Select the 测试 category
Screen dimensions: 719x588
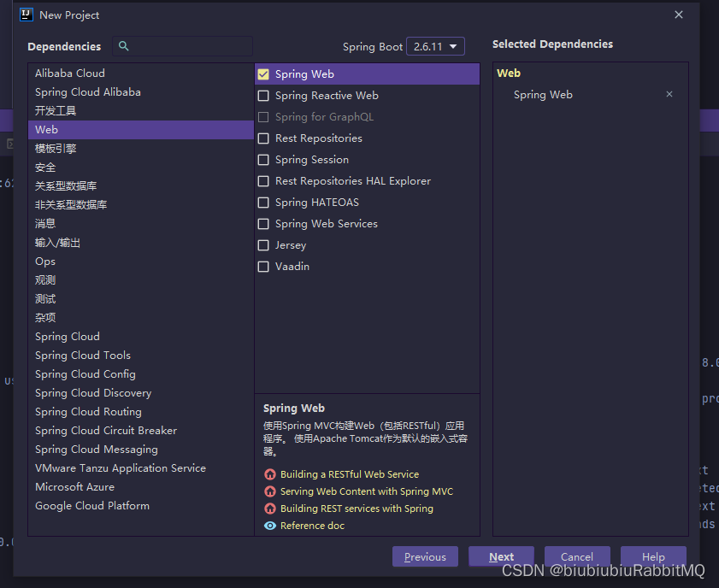coord(141,299)
